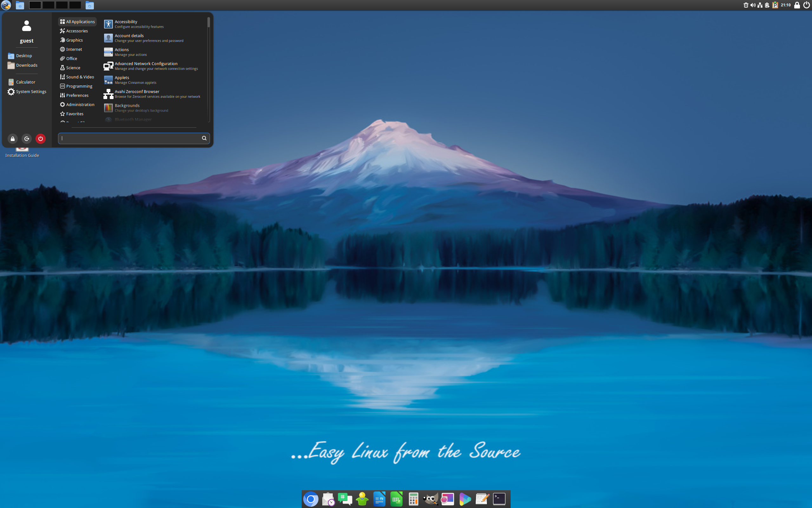Open the colorful media player in dock
The height and width of the screenshot is (508, 812).
tap(465, 499)
